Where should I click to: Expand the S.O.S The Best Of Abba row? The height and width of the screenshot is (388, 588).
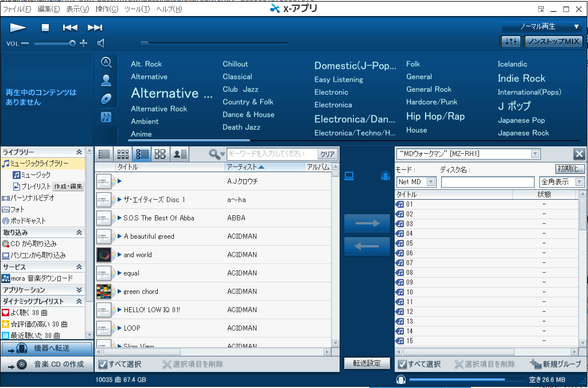(x=120, y=218)
